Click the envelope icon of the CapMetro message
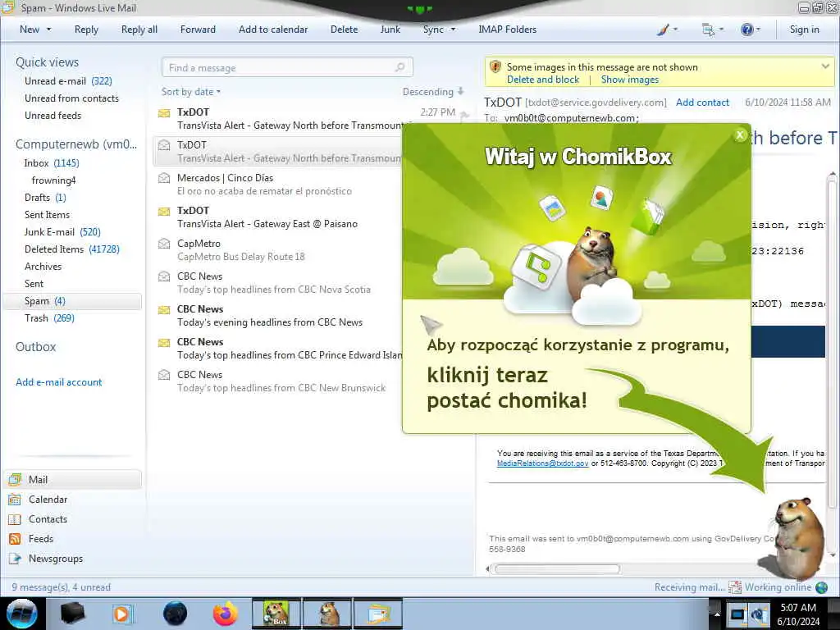The width and height of the screenshot is (840, 630). pos(164,244)
